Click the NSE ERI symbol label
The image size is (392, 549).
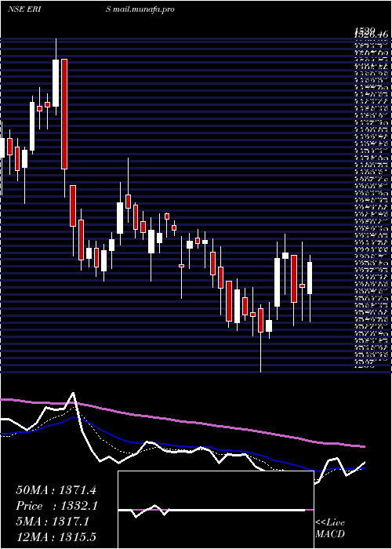25,9
